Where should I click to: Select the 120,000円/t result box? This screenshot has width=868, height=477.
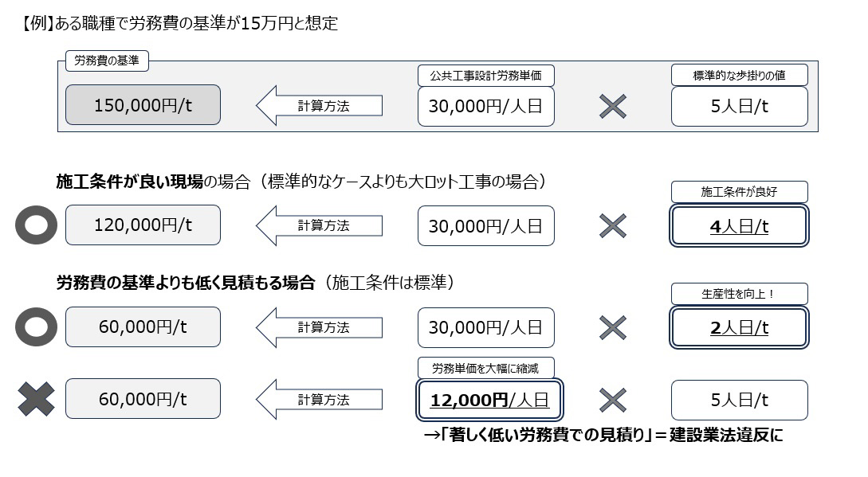pyautogui.click(x=143, y=225)
